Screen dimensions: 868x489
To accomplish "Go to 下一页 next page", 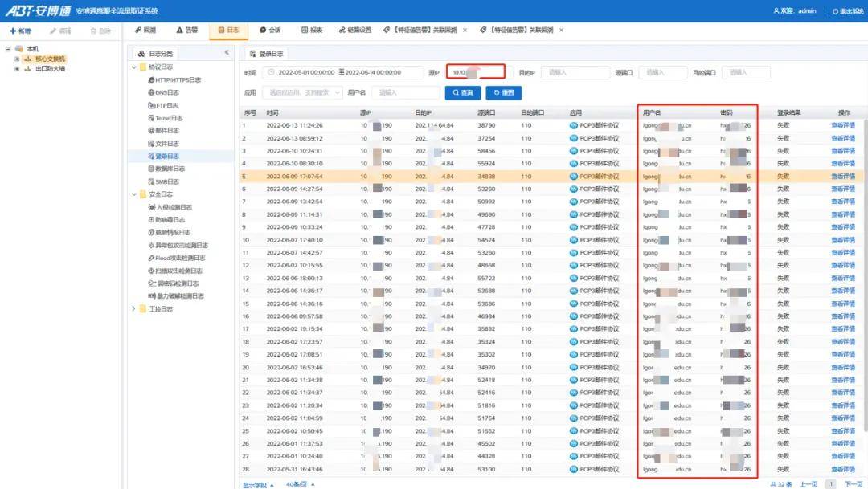I will pos(854,484).
